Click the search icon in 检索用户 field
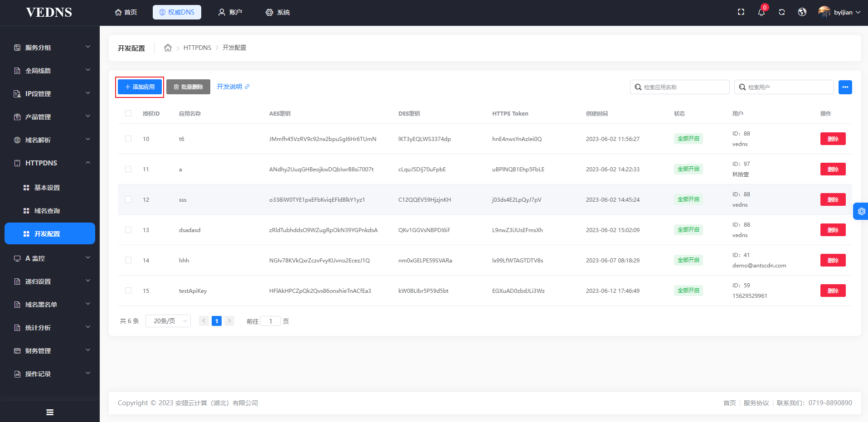The width and height of the screenshot is (868, 422). click(742, 87)
